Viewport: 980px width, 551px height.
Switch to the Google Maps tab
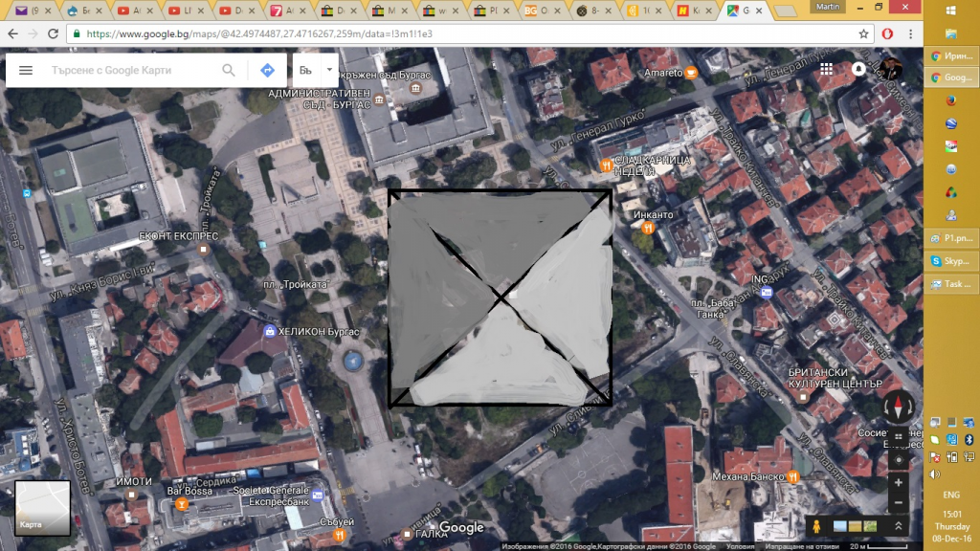(x=744, y=11)
